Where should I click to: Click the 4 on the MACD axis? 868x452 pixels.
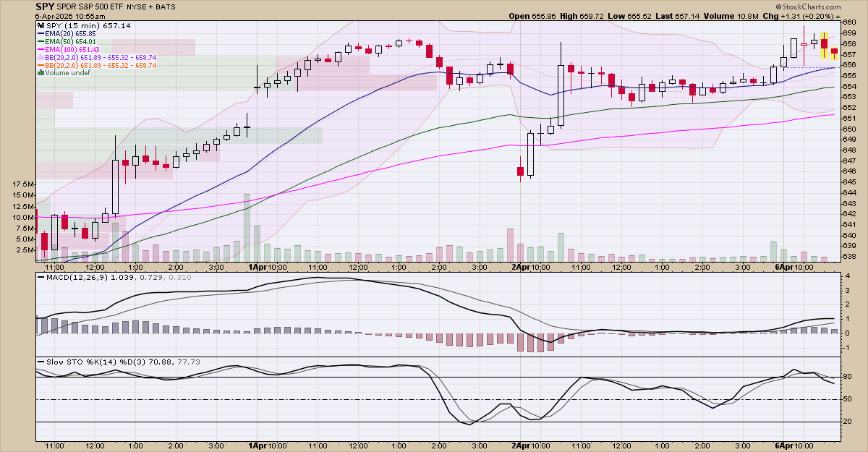(x=847, y=277)
